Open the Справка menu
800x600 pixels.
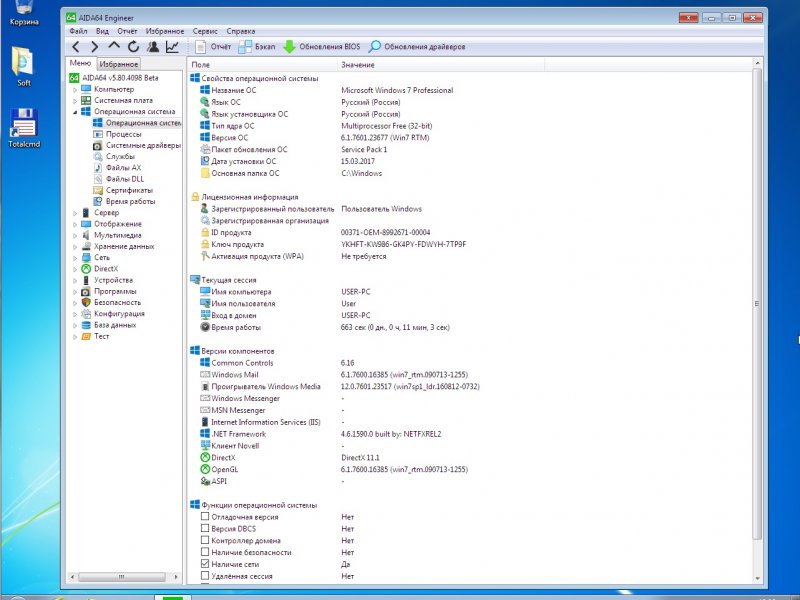(x=241, y=31)
